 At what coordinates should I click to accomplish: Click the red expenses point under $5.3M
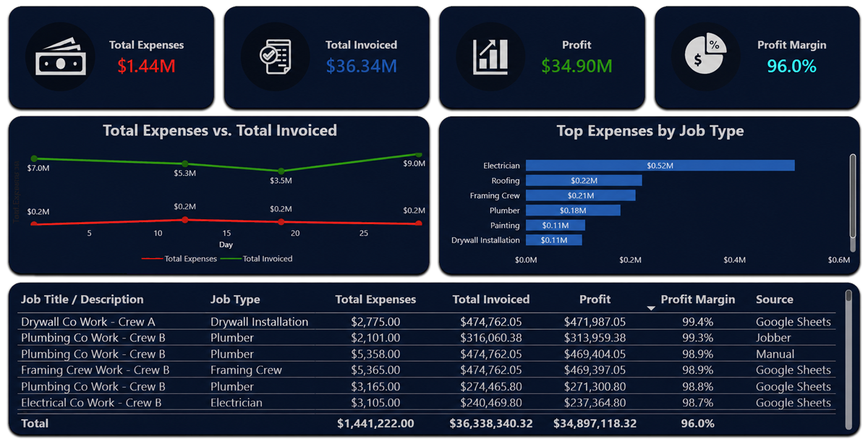pyautogui.click(x=185, y=219)
